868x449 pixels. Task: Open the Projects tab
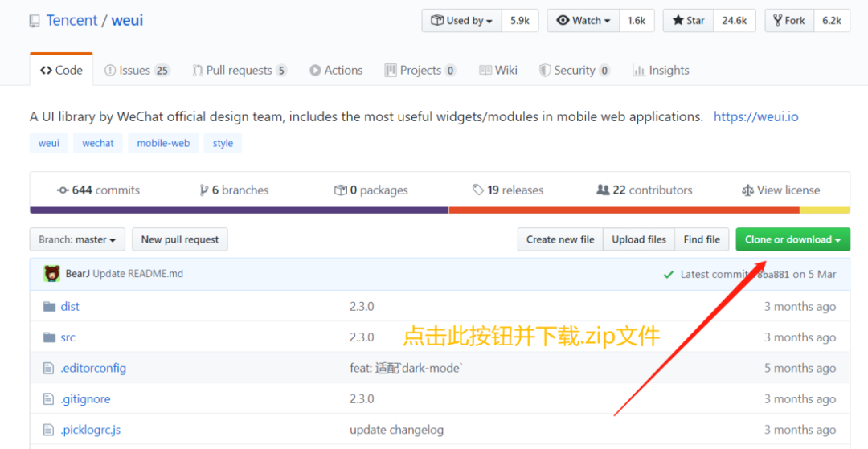pyautogui.click(x=420, y=70)
